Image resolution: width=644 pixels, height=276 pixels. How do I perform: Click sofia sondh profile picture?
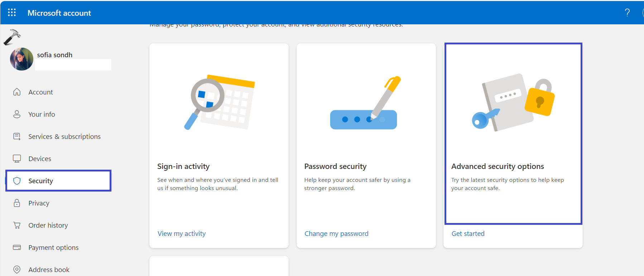point(21,59)
